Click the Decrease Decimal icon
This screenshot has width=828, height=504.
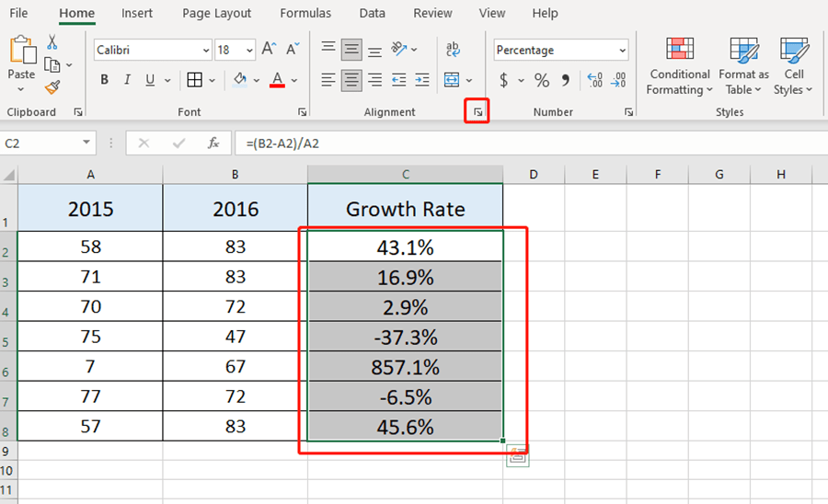click(618, 80)
